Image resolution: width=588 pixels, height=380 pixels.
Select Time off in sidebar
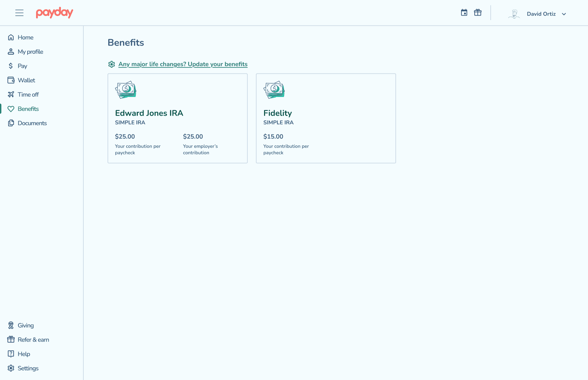pyautogui.click(x=28, y=95)
